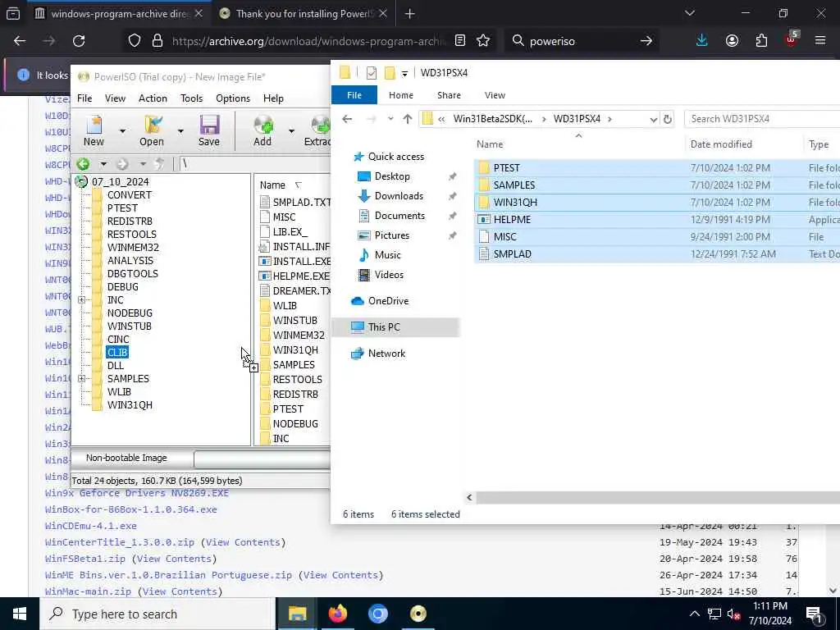Click the Extract toolbar icon in PowerISO
840x630 pixels.
[317, 130]
